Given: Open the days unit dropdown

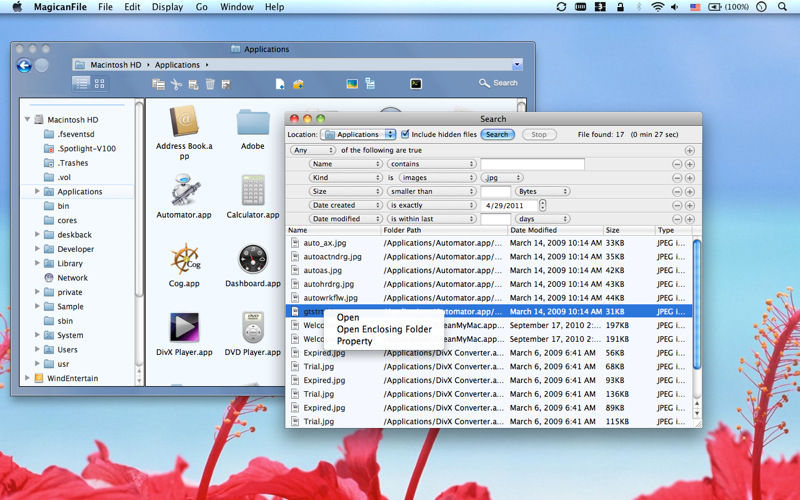Looking at the screenshot, I should (x=542, y=219).
